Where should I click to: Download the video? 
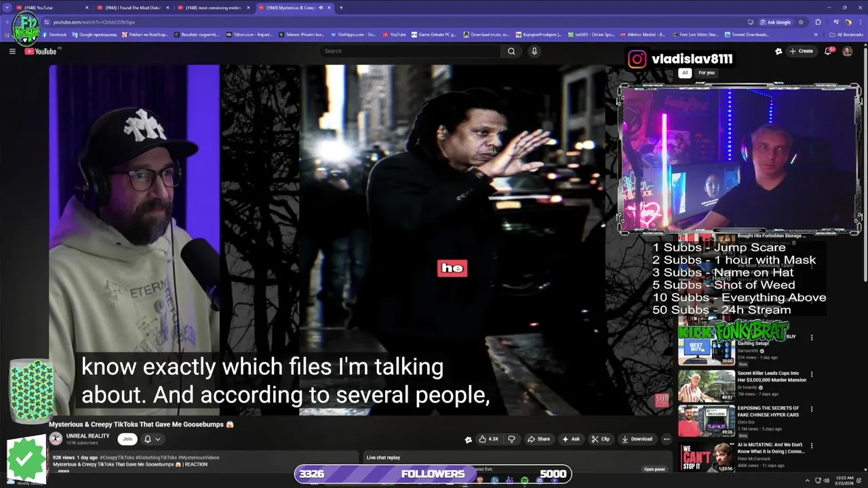click(x=637, y=439)
